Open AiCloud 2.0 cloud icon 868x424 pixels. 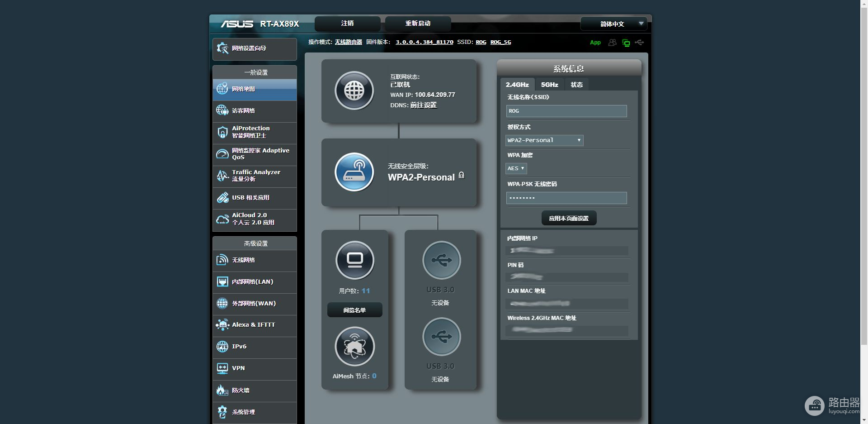[x=222, y=219]
